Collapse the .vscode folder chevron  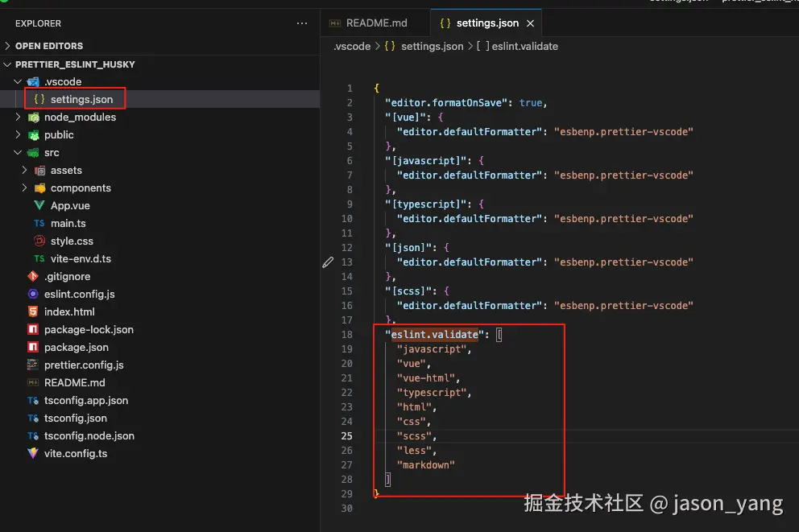tap(18, 81)
